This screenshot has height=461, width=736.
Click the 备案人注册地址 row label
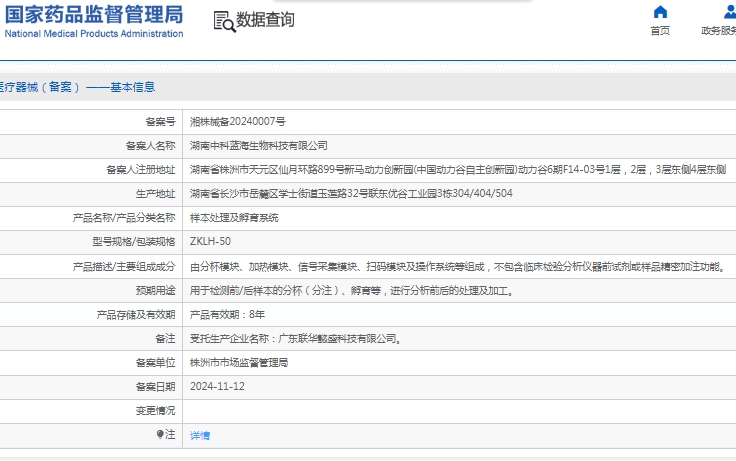[141, 169]
